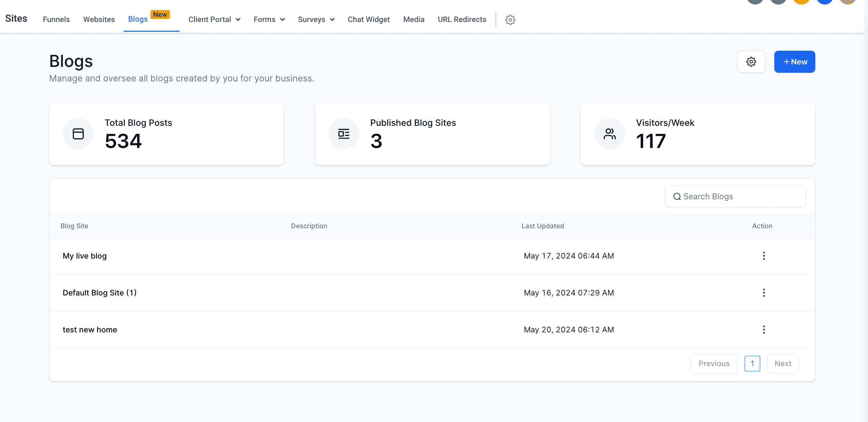The height and width of the screenshot is (422, 868).
Task: Click the 534 total blog posts value
Action: (x=123, y=141)
